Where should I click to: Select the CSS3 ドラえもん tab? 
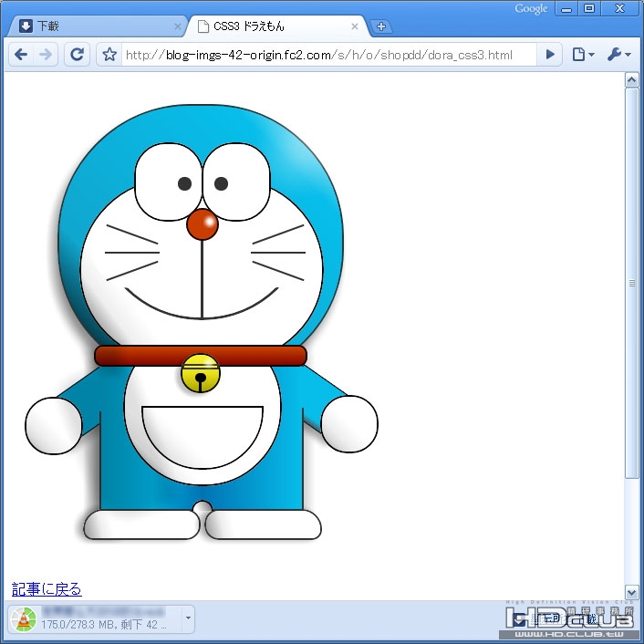pyautogui.click(x=277, y=26)
